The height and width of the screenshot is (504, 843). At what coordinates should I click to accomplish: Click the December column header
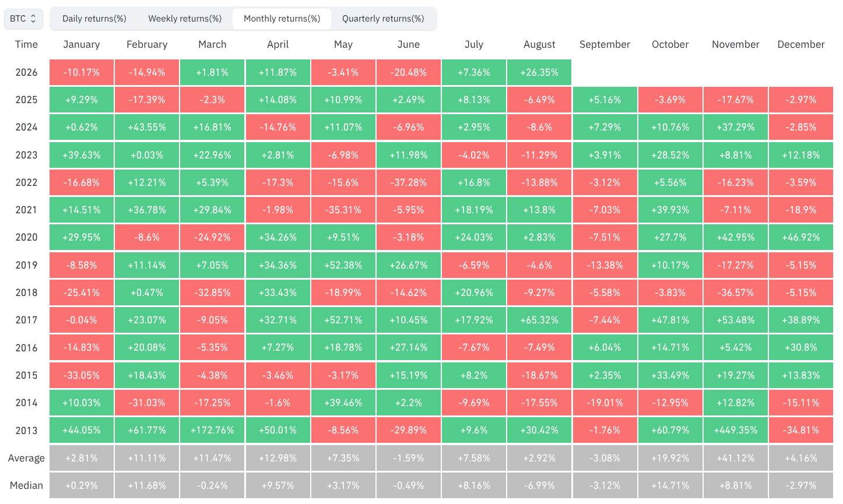tap(801, 44)
